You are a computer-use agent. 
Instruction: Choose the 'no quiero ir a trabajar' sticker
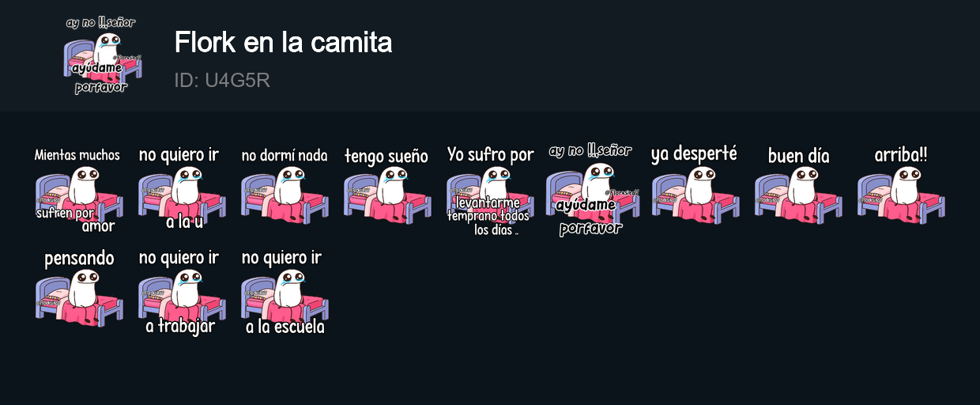tap(182, 292)
